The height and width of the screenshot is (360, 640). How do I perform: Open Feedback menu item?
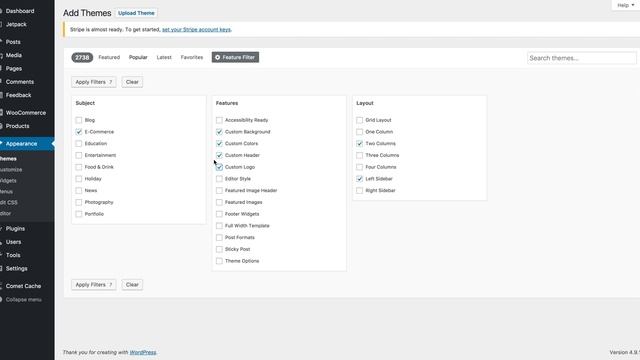18,95
